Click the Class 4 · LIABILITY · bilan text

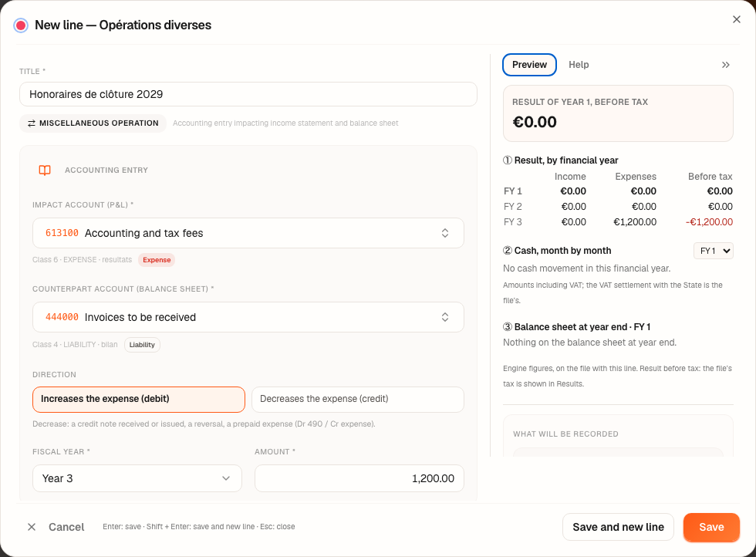click(x=75, y=345)
